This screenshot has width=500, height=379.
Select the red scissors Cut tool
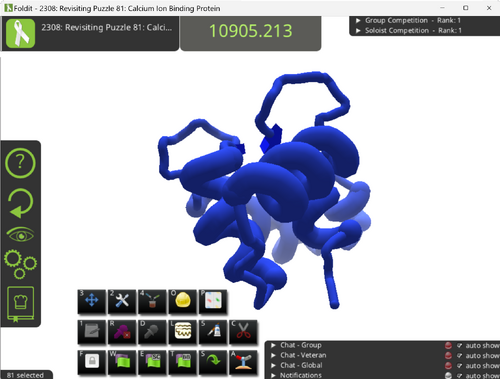pos(243,331)
